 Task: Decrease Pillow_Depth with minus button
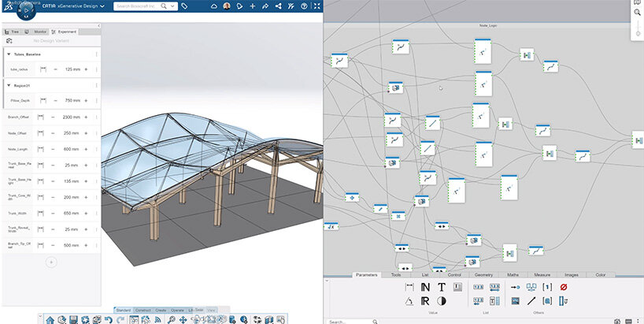click(54, 100)
